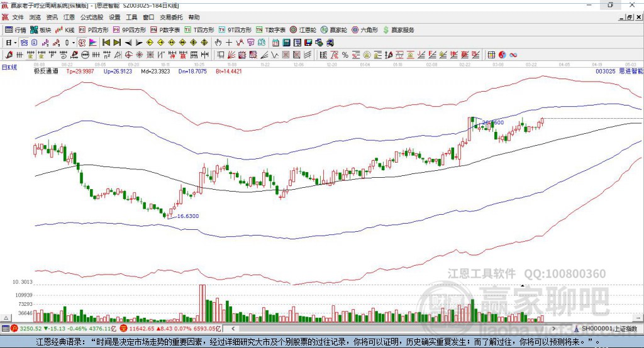Screen dimensions: 644x348
Task: Open the calculator icon in toolbar
Action: pyautogui.click(x=286, y=43)
